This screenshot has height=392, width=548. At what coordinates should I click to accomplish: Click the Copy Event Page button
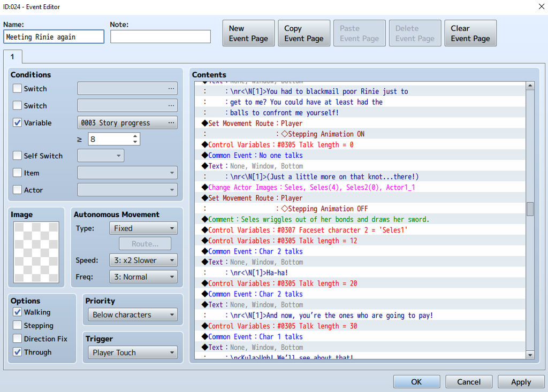(x=304, y=33)
